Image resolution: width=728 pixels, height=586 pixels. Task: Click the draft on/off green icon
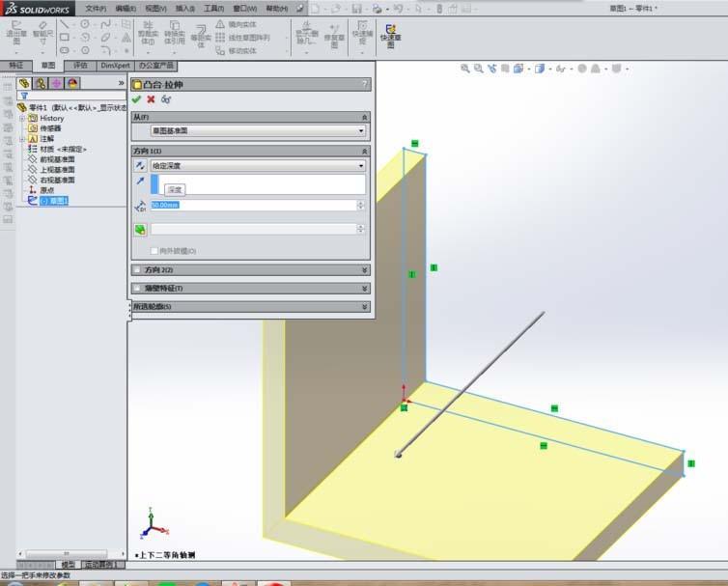(x=140, y=230)
